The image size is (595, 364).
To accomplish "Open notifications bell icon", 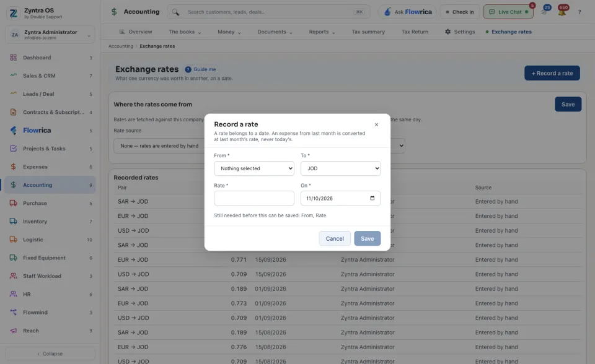I will pos(562,12).
